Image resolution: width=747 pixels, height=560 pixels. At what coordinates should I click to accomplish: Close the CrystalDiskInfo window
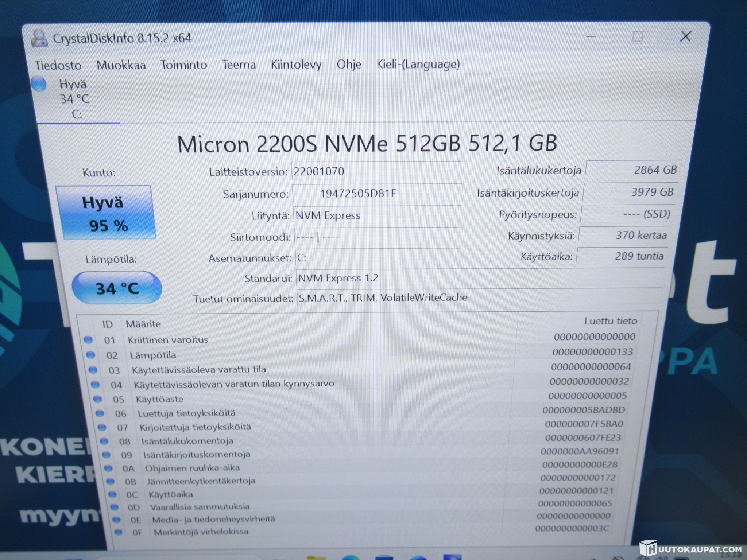(x=686, y=36)
